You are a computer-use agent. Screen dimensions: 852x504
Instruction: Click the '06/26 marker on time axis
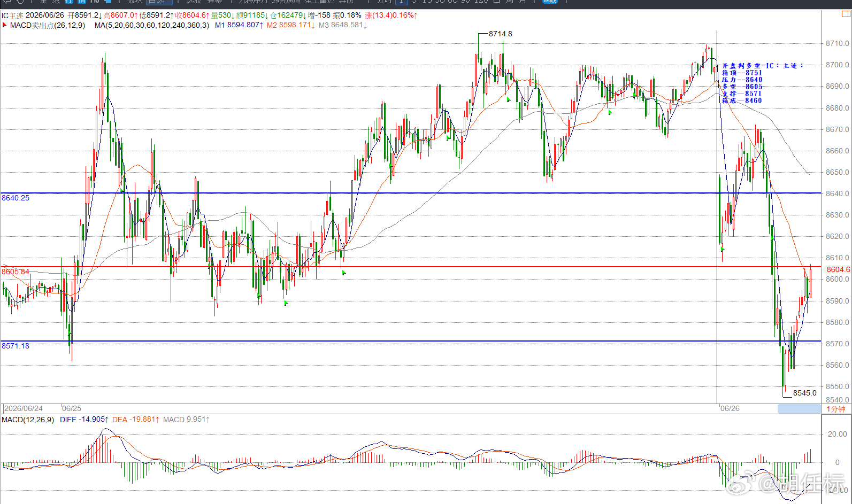click(730, 408)
